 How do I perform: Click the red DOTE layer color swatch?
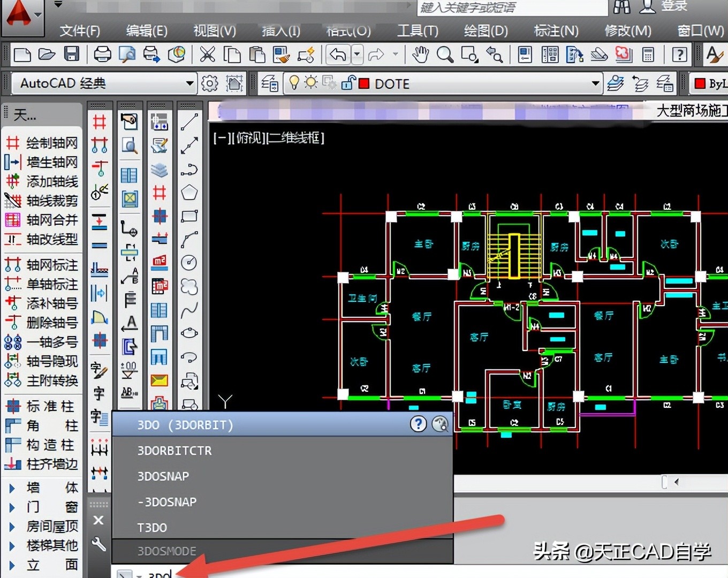coord(364,83)
